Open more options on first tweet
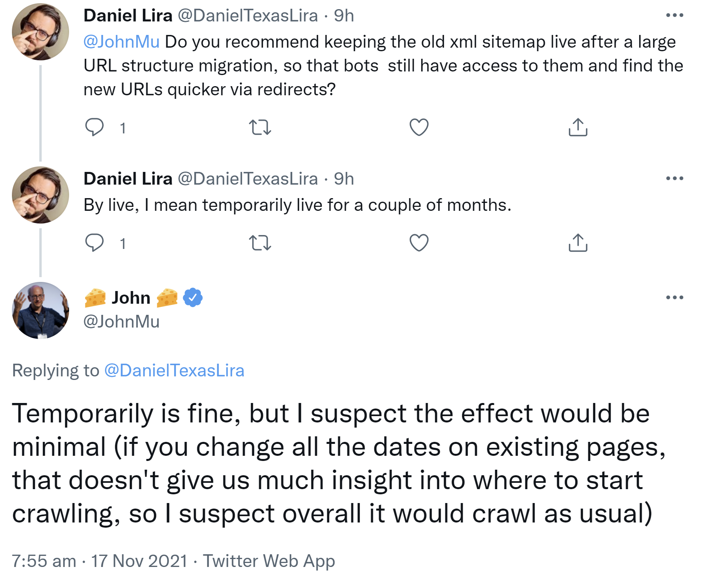The height and width of the screenshot is (588, 702). click(675, 15)
